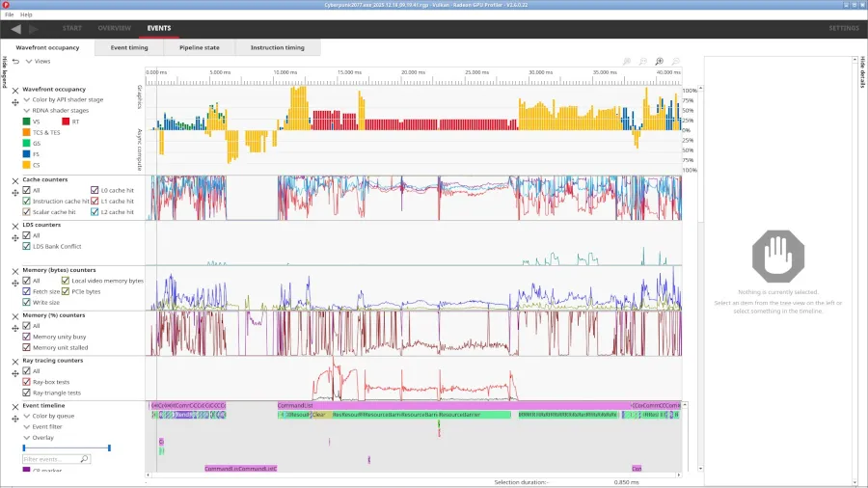The height and width of the screenshot is (488, 868).
Task: Click the back navigation arrow
Action: tap(15, 29)
